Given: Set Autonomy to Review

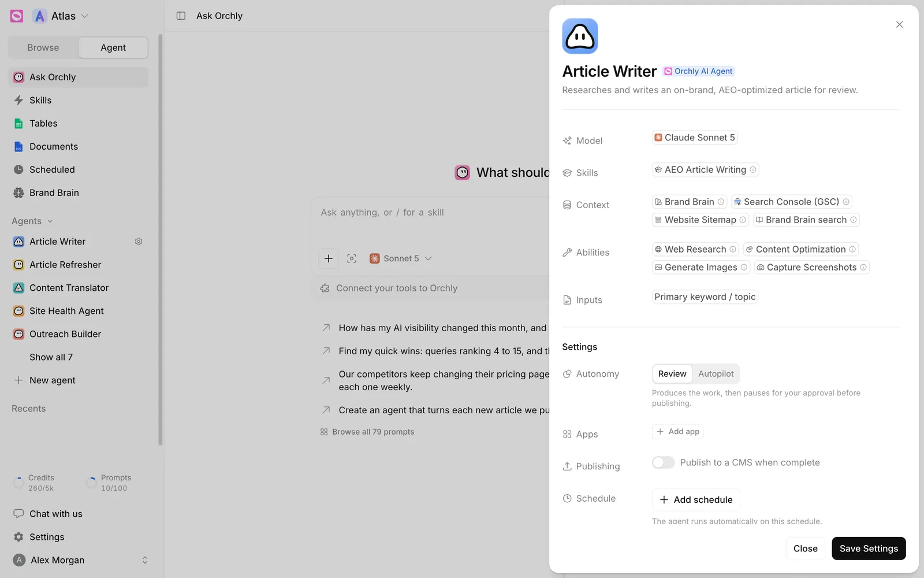Looking at the screenshot, I should coord(672,374).
